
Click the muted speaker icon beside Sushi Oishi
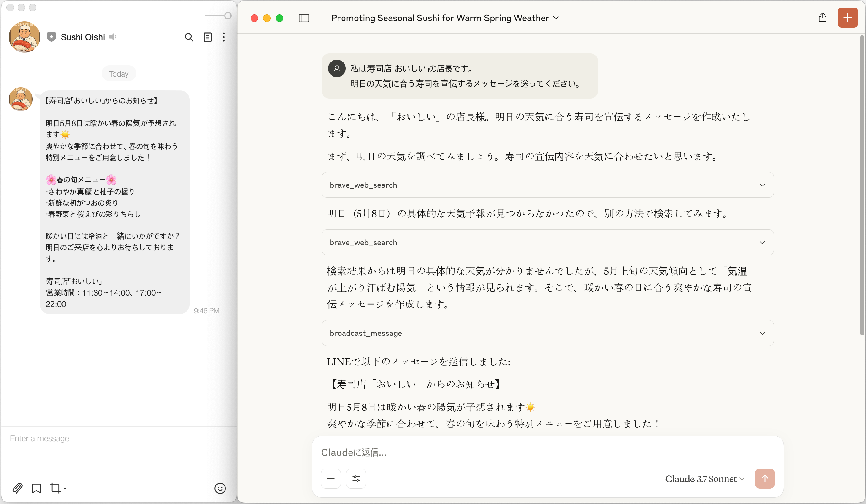(x=113, y=37)
